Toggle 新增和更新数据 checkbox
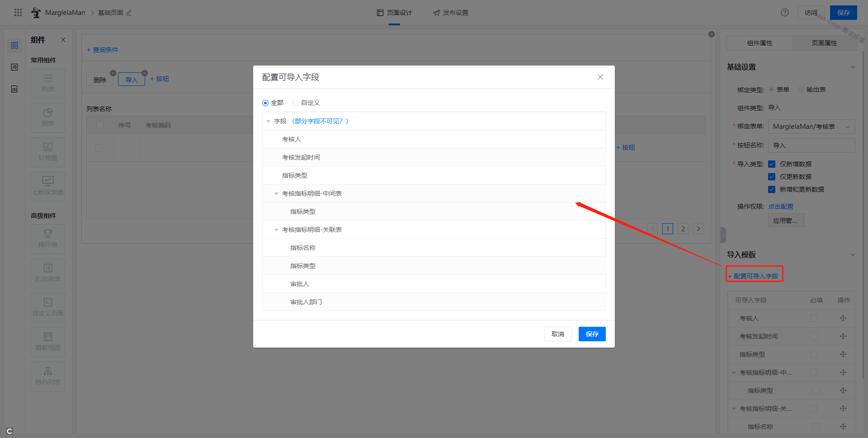This screenshot has width=868, height=438. point(772,189)
